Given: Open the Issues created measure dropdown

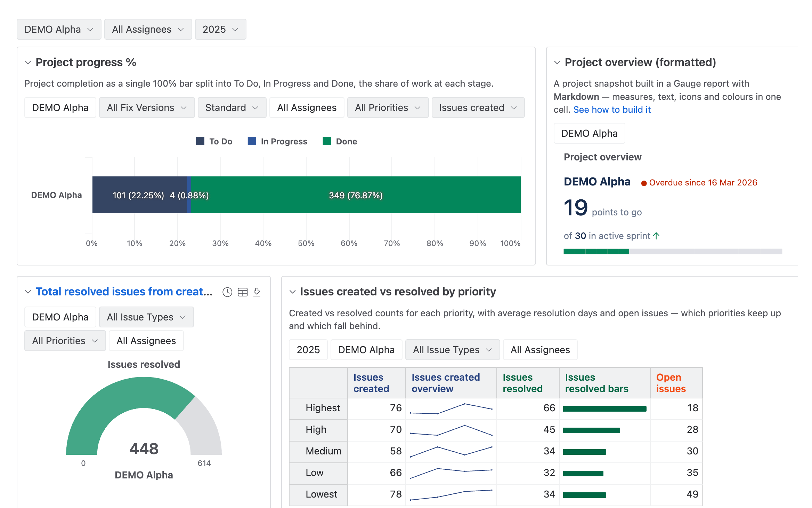Looking at the screenshot, I should 478,108.
